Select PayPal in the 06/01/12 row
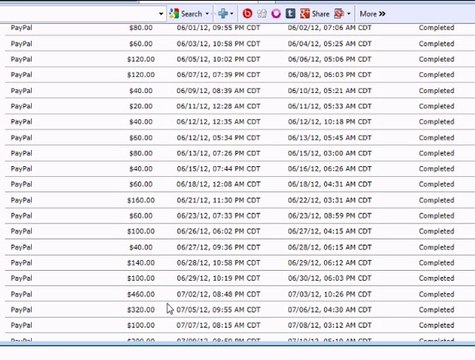The height and width of the screenshot is (360, 475). pyautogui.click(x=21, y=28)
